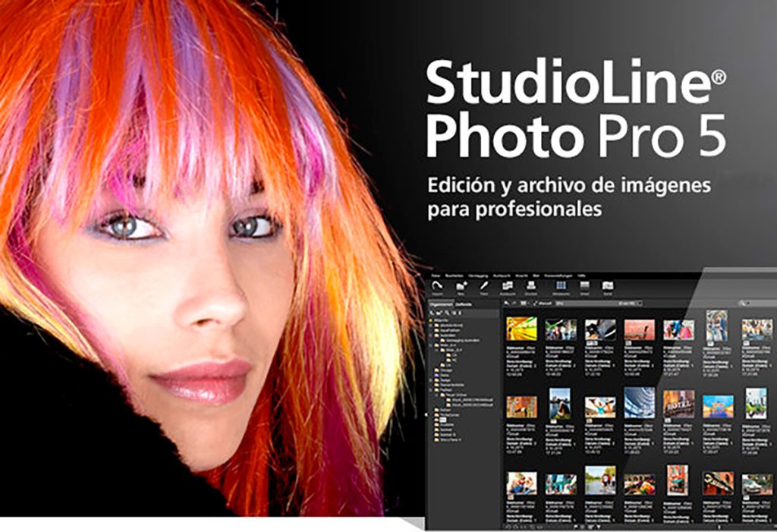Click the map-shaped rightmost toolbar icon

[608, 285]
